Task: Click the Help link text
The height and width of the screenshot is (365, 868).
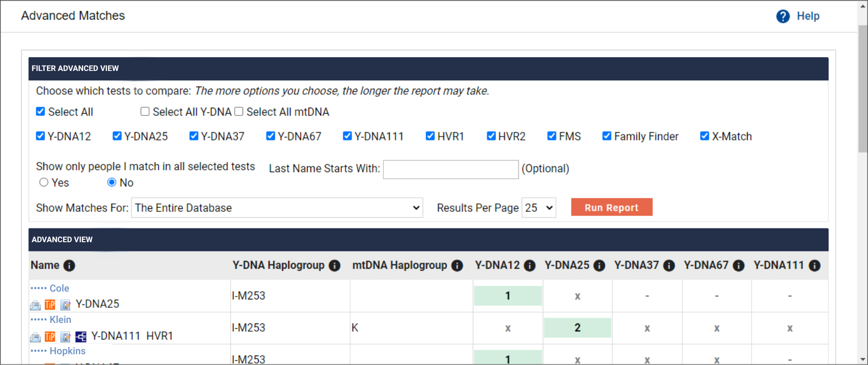Action: point(808,16)
